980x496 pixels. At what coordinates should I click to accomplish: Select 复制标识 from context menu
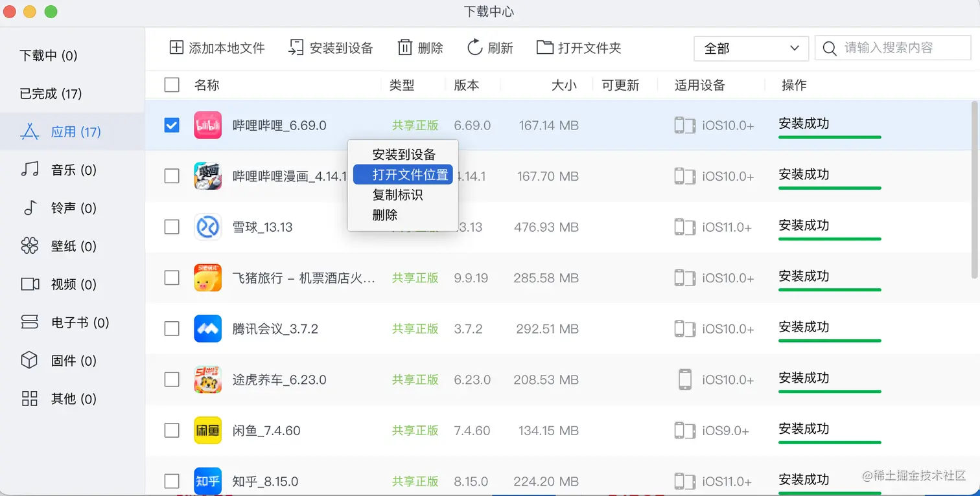point(396,194)
